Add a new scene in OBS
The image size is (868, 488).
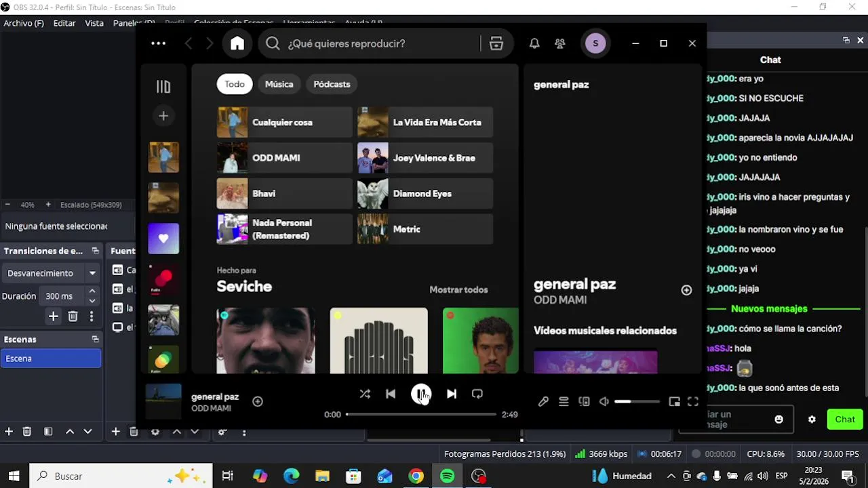[x=9, y=431]
